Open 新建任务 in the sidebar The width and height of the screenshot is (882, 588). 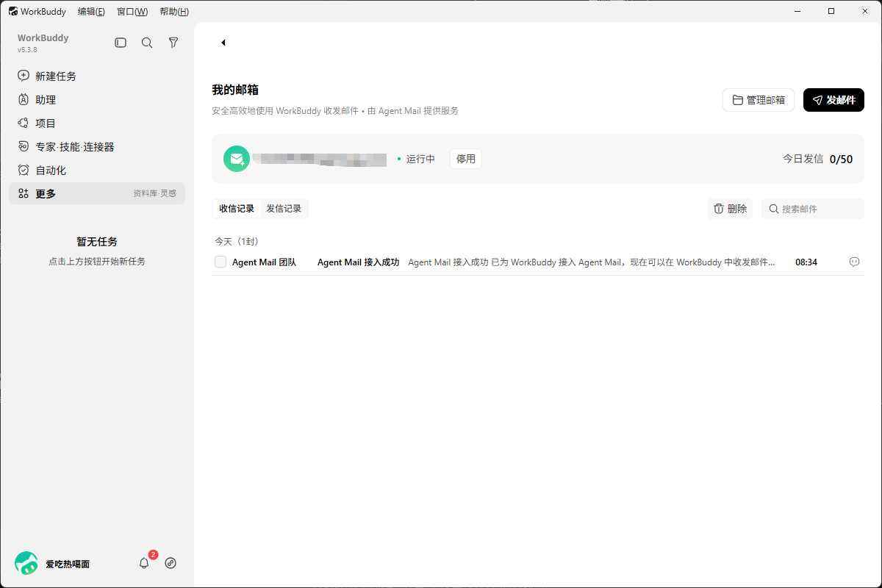(97, 76)
